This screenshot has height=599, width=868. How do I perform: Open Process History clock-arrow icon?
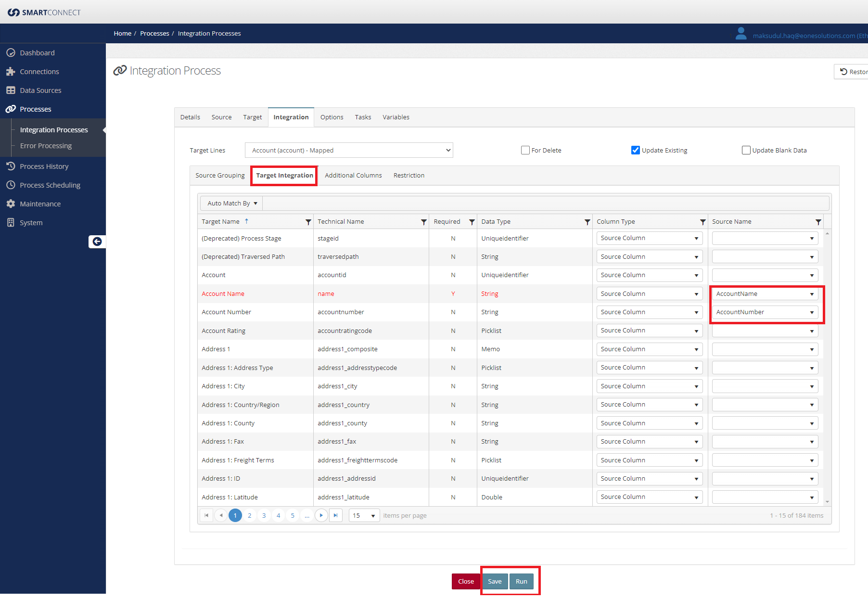point(11,166)
